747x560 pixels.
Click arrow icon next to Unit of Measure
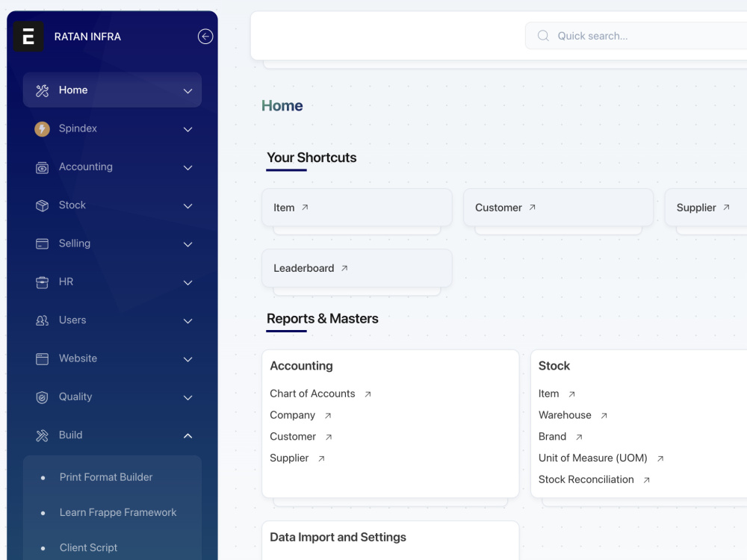coord(660,458)
